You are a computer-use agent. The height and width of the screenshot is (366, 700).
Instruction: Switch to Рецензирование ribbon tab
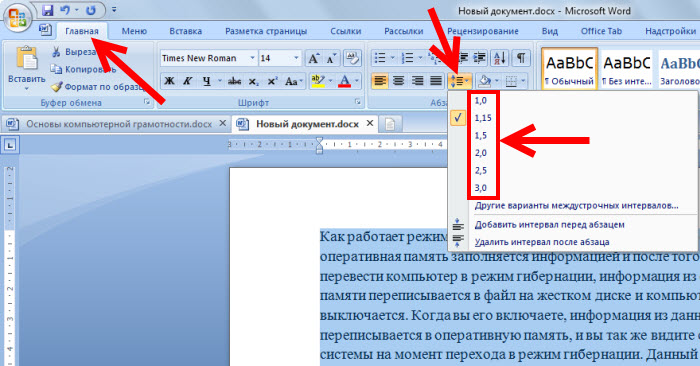[483, 31]
